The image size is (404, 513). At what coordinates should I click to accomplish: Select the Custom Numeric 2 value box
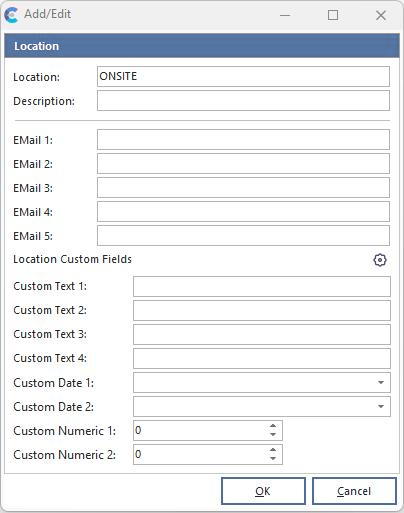(x=200, y=454)
